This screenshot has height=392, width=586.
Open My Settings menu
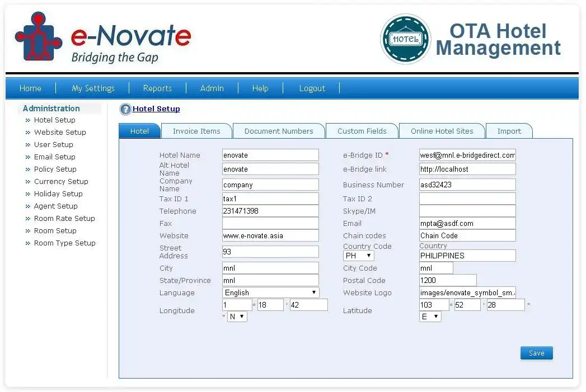pyautogui.click(x=93, y=88)
